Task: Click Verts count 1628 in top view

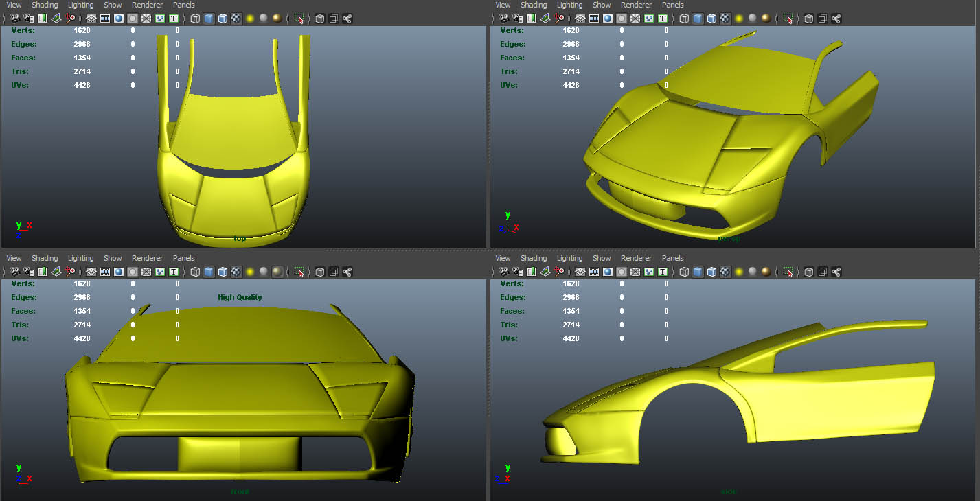Action: [x=82, y=30]
